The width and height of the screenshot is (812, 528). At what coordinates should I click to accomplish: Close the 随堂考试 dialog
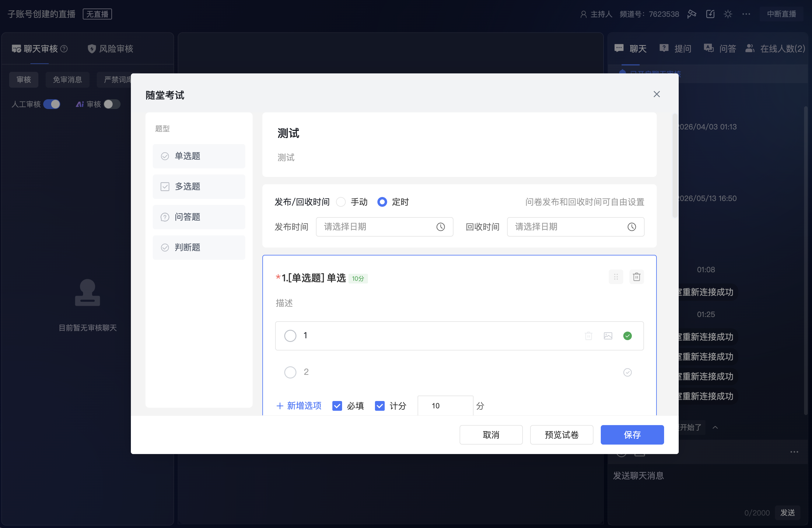(656, 94)
